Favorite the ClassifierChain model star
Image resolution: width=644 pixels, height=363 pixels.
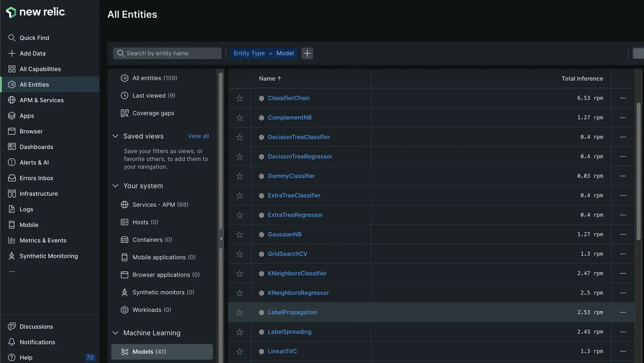click(x=239, y=98)
